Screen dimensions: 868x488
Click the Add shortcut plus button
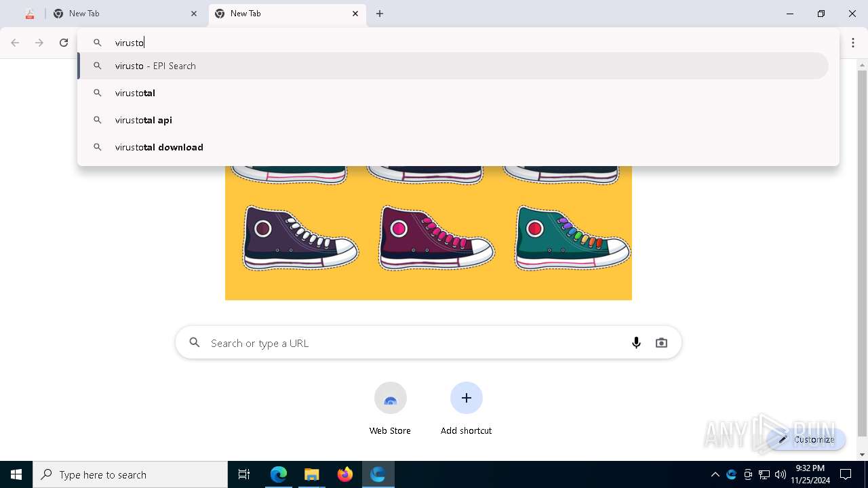(467, 398)
